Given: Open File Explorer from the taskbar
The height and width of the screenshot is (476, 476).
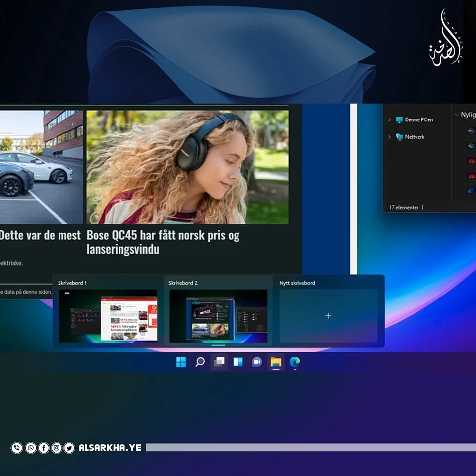Looking at the screenshot, I should click(276, 362).
